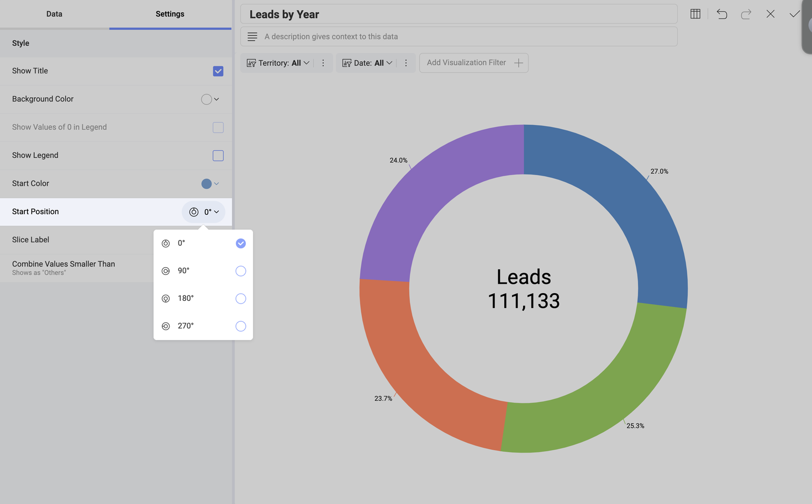812x504 pixels.
Task: Click the description input field
Action: (458, 36)
